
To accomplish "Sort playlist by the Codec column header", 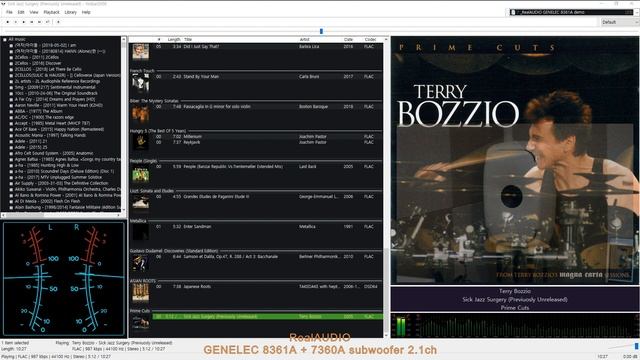I will point(370,40).
